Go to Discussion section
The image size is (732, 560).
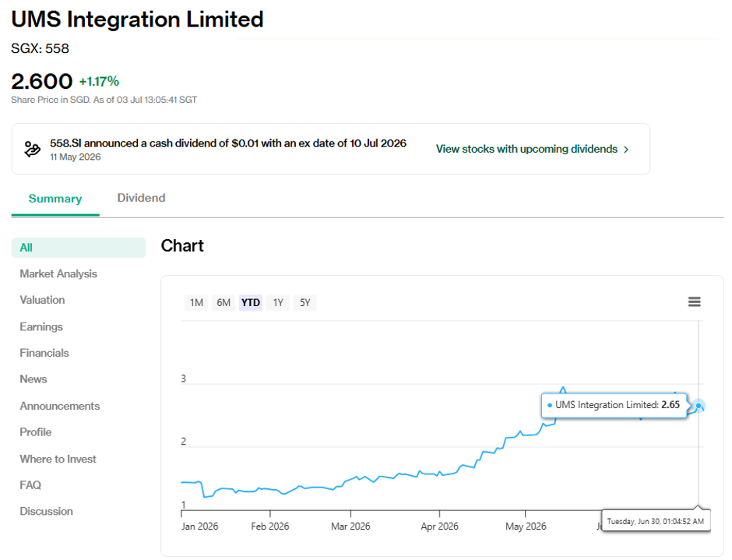46,512
